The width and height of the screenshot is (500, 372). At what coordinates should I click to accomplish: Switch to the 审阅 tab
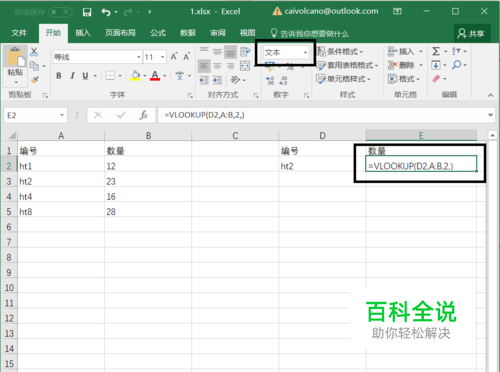[218, 33]
